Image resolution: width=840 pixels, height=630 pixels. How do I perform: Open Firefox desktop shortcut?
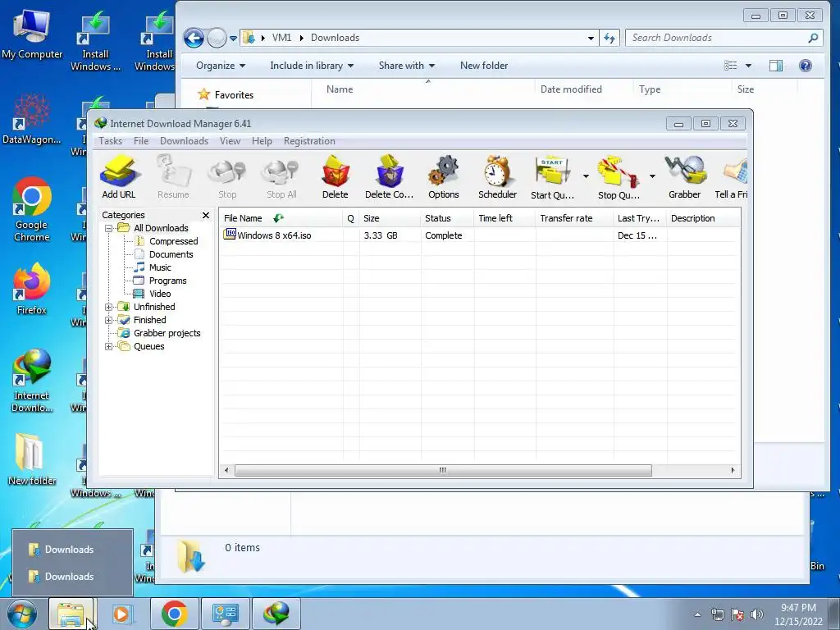32,289
